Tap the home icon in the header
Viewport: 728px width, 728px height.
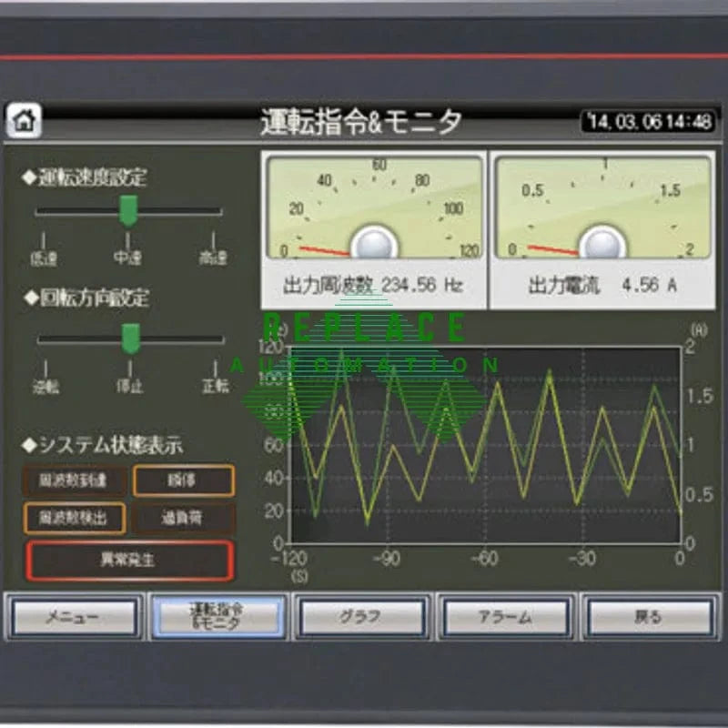click(25, 120)
